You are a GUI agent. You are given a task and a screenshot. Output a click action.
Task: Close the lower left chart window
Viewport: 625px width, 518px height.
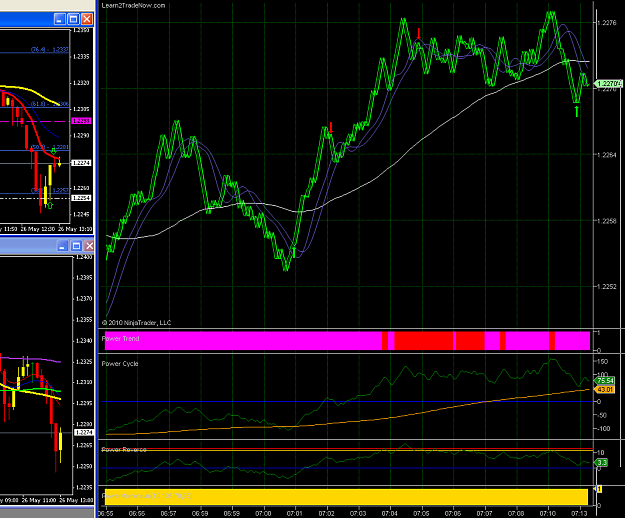pos(89,246)
